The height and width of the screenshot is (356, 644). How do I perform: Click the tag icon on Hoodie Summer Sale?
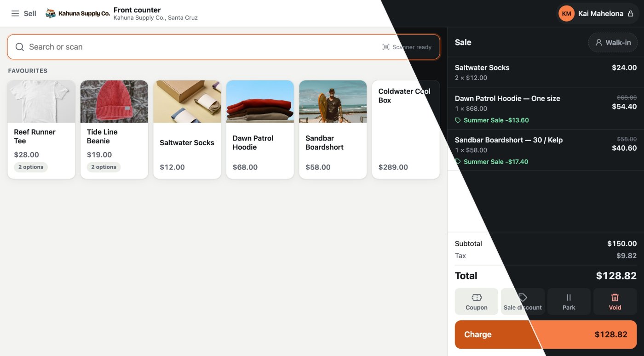click(x=458, y=120)
